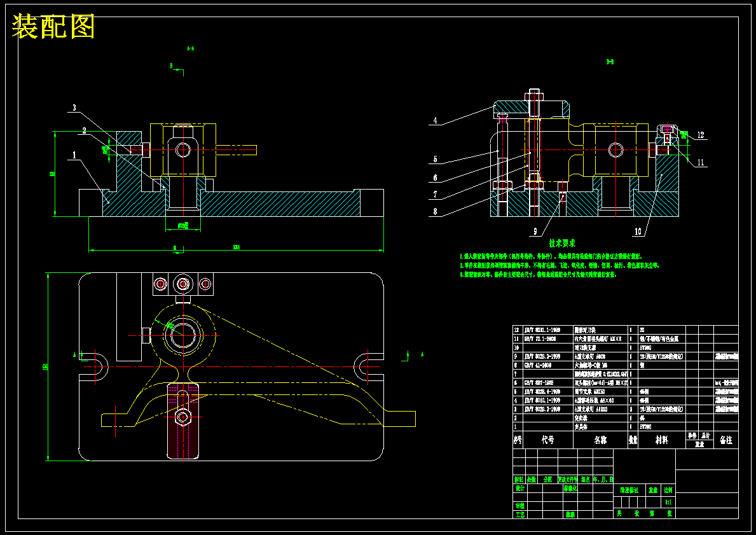The height and width of the screenshot is (535, 756).
Task: Click the yellow title text "装配图"
Action: click(53, 26)
